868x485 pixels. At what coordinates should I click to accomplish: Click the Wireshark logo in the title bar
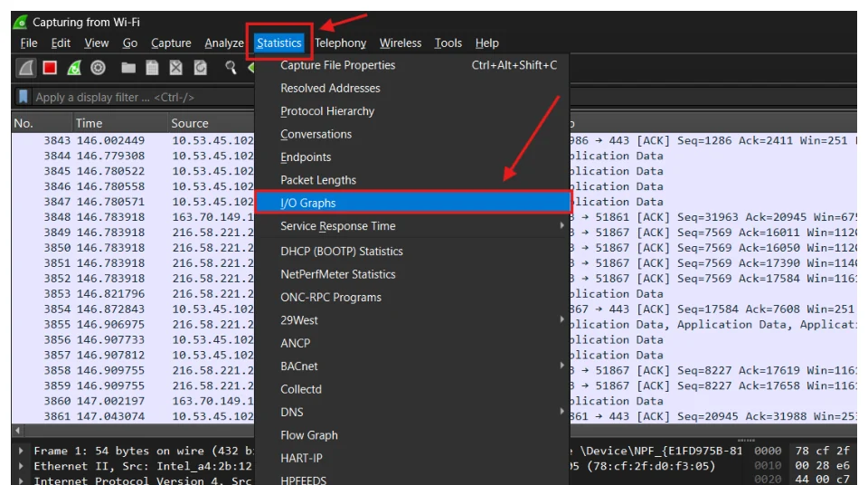21,23
